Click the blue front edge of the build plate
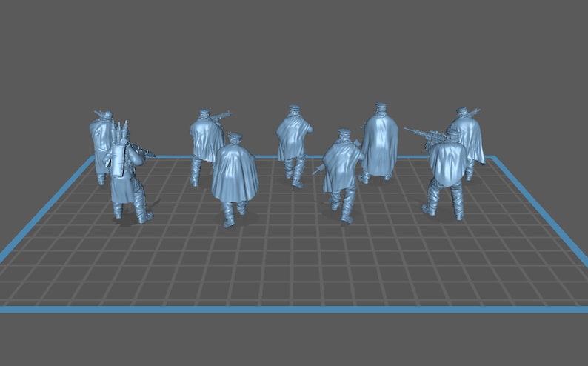The width and height of the screenshot is (588, 366). [294, 310]
